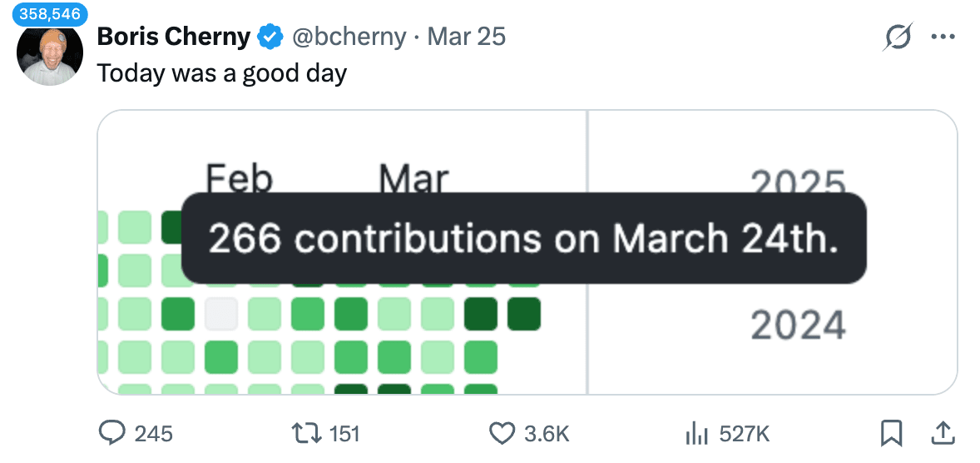This screenshot has width=980, height=463.
Task: Click the Feb month label in graph
Action: [x=239, y=178]
